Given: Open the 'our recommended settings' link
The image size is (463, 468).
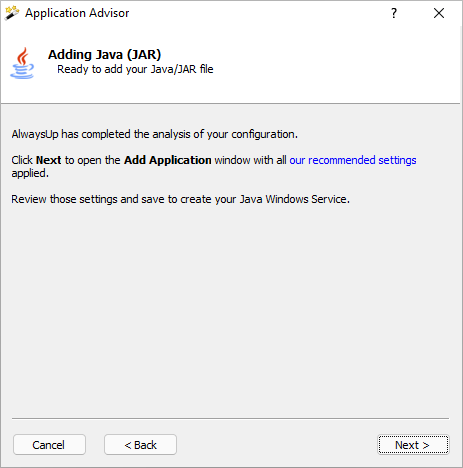Looking at the screenshot, I should tap(353, 160).
